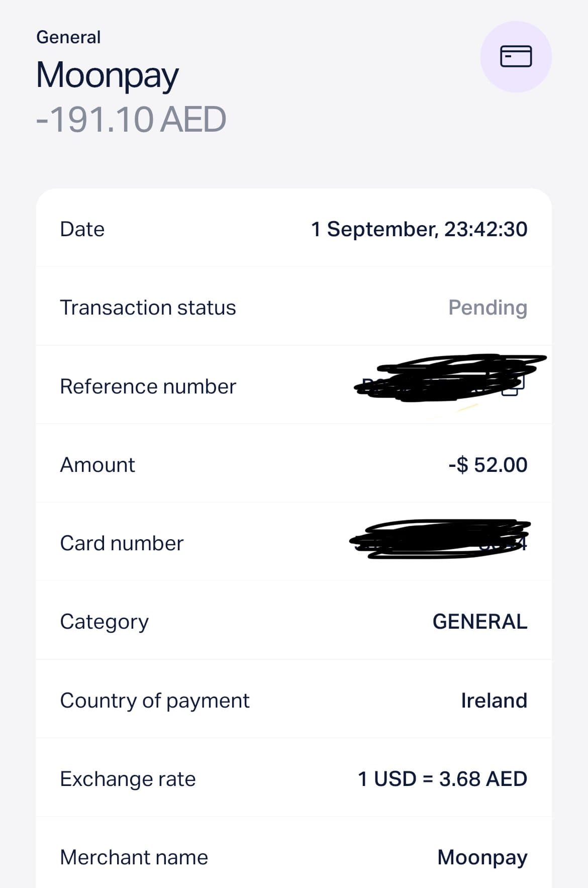Tap the Country of payment label
This screenshot has width=588, height=888.
154,701
